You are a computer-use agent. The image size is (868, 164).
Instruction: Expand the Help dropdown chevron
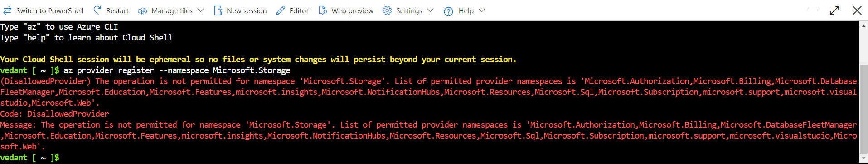click(482, 10)
